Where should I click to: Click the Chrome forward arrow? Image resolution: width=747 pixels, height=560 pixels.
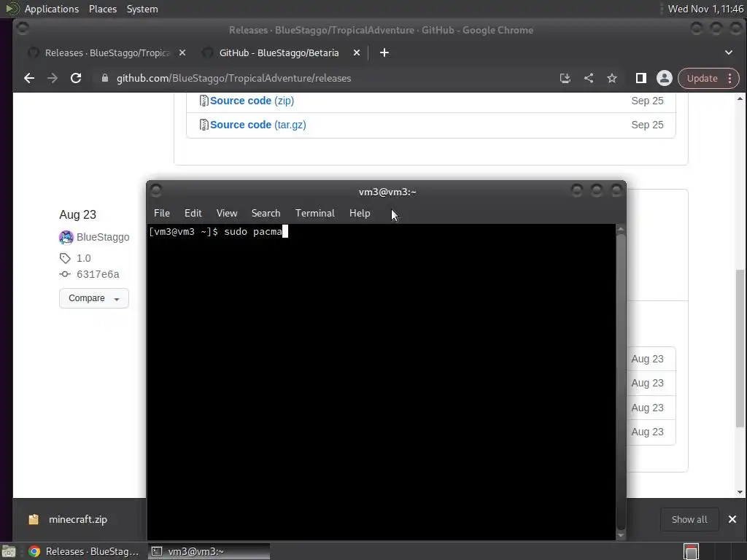coord(53,78)
